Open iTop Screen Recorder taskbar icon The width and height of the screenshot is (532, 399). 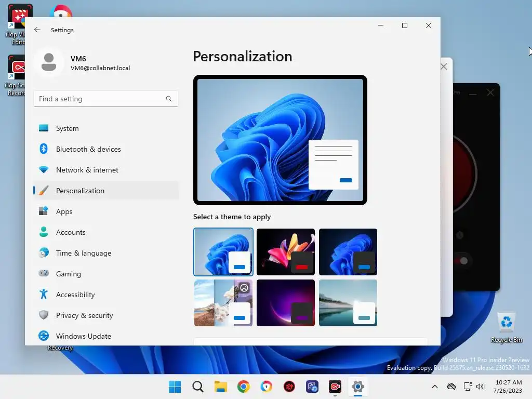click(335, 387)
